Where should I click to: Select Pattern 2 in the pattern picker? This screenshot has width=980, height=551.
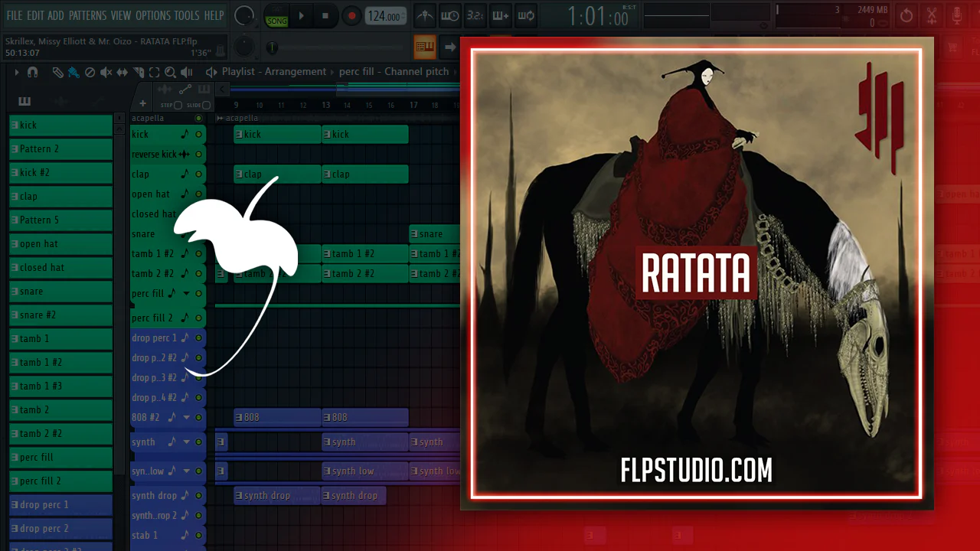pos(60,148)
